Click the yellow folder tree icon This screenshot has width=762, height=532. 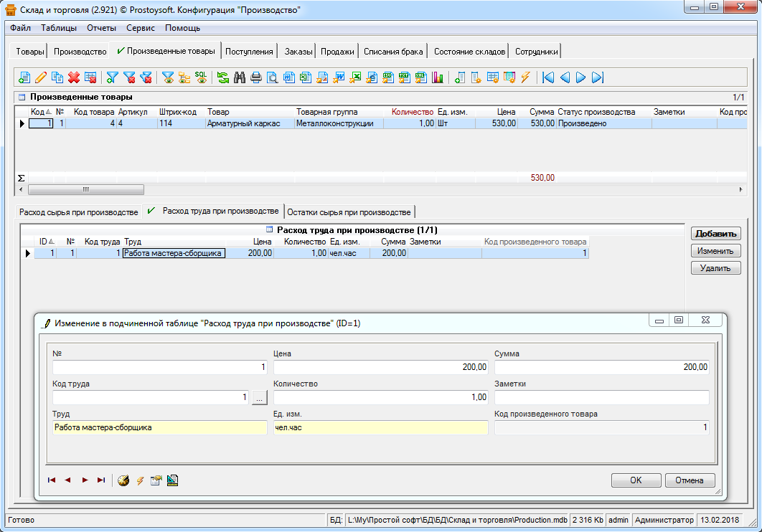pos(184,77)
